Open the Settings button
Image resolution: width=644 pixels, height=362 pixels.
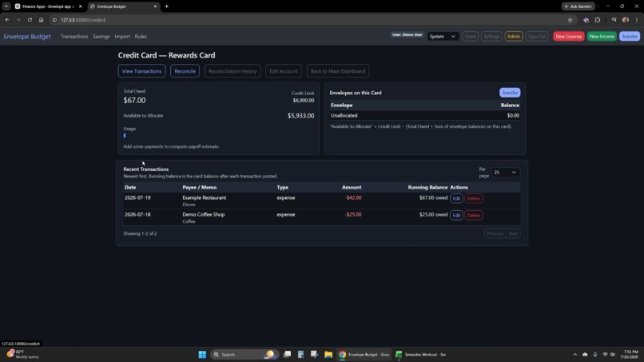pyautogui.click(x=491, y=37)
